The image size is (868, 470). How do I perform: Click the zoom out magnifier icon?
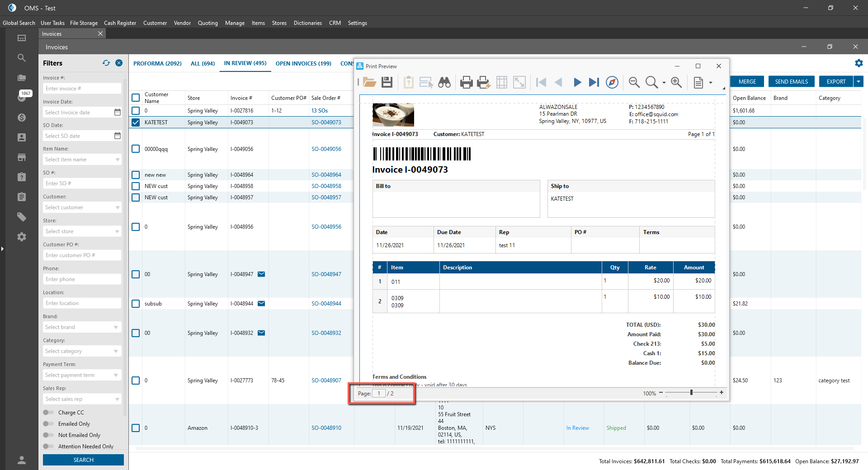pyautogui.click(x=634, y=82)
